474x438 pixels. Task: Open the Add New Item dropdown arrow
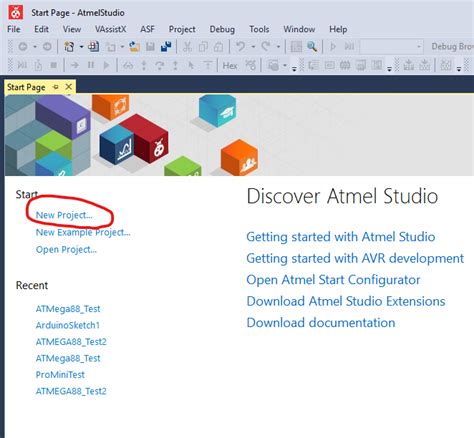pos(122,47)
